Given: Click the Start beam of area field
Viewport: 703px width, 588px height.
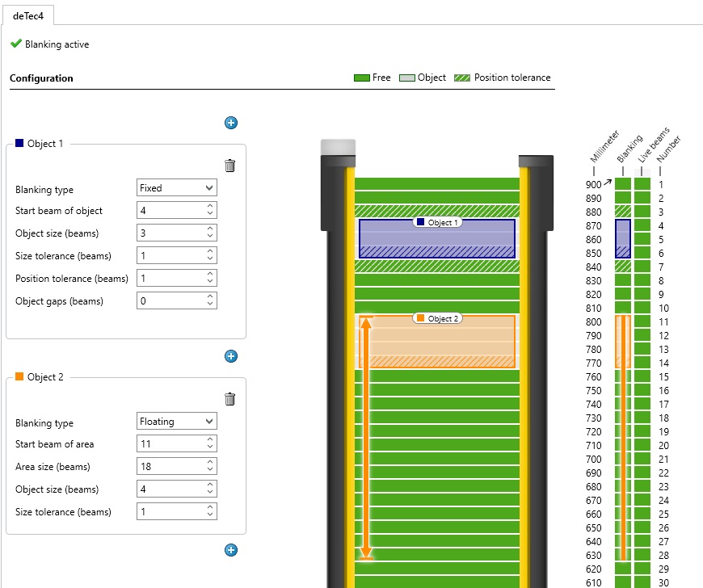Looking at the screenshot, I should (x=177, y=443).
